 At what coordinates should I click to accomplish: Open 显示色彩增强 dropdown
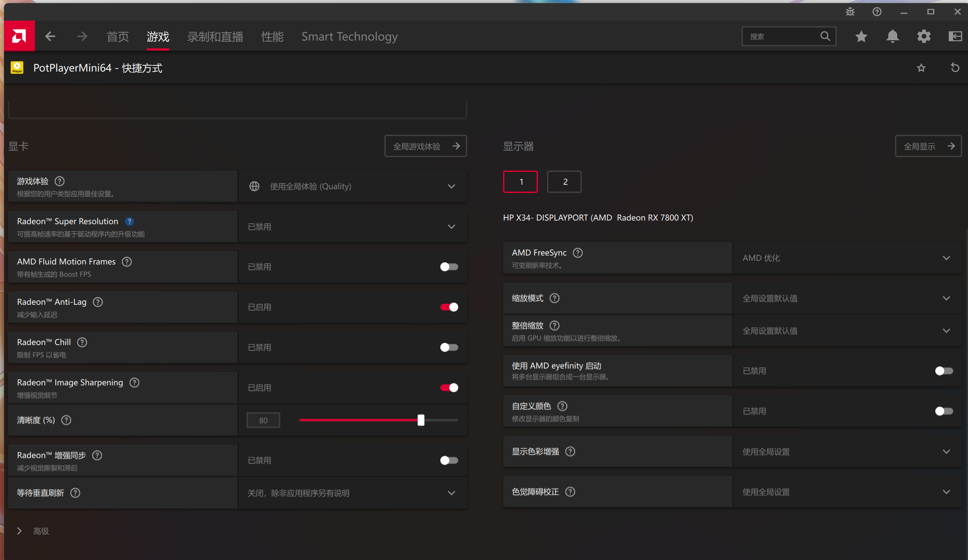tap(847, 452)
